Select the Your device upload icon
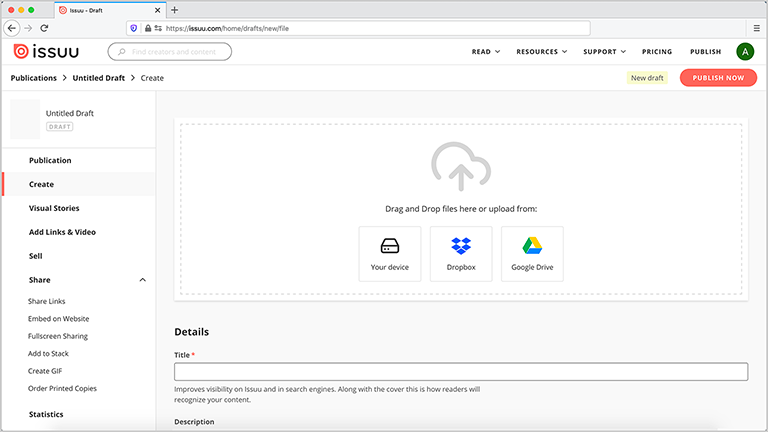This screenshot has width=768, height=432. (x=390, y=246)
